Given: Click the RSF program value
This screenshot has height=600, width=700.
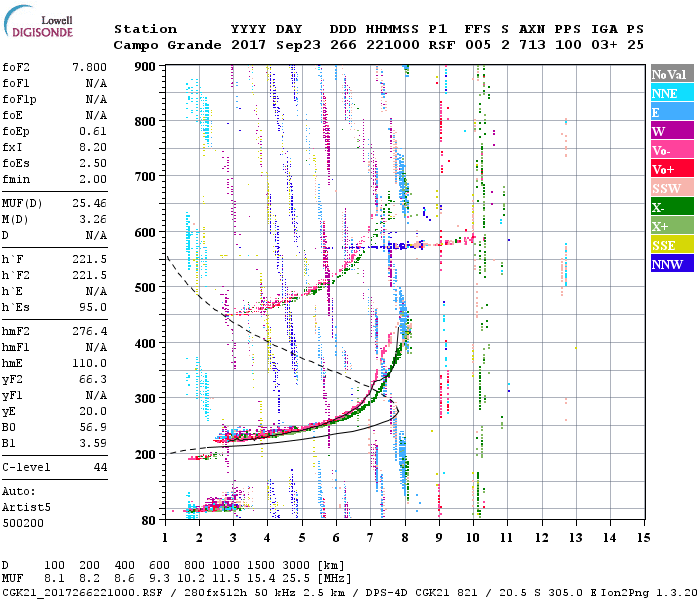Looking at the screenshot, I should [x=442, y=45].
